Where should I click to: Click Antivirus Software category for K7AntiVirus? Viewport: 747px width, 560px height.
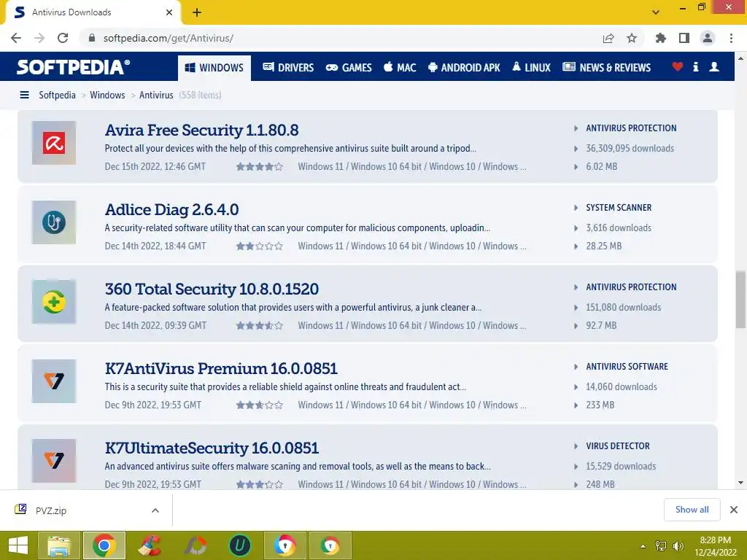click(627, 367)
